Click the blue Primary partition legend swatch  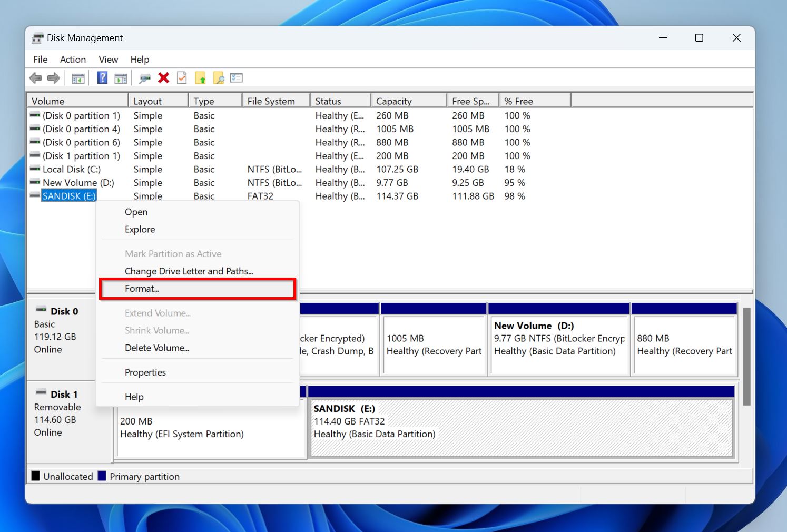click(102, 476)
